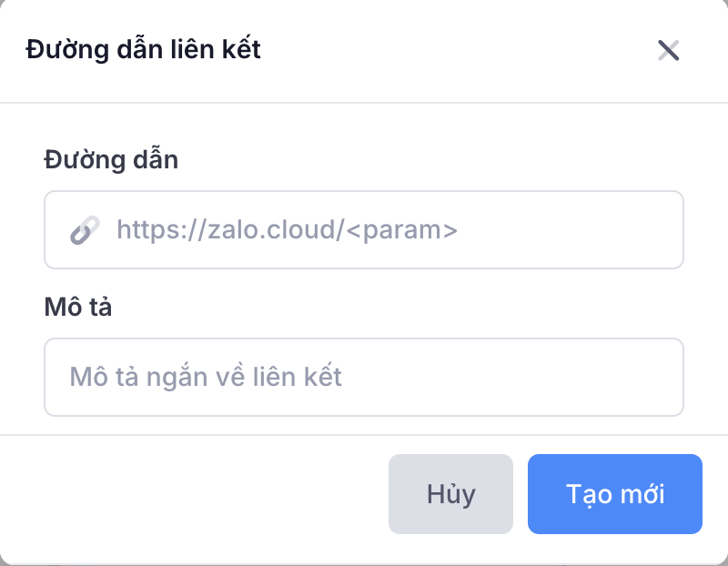The image size is (728, 566).
Task: Click the blue Tạo mới submit button
Action: coord(615,494)
